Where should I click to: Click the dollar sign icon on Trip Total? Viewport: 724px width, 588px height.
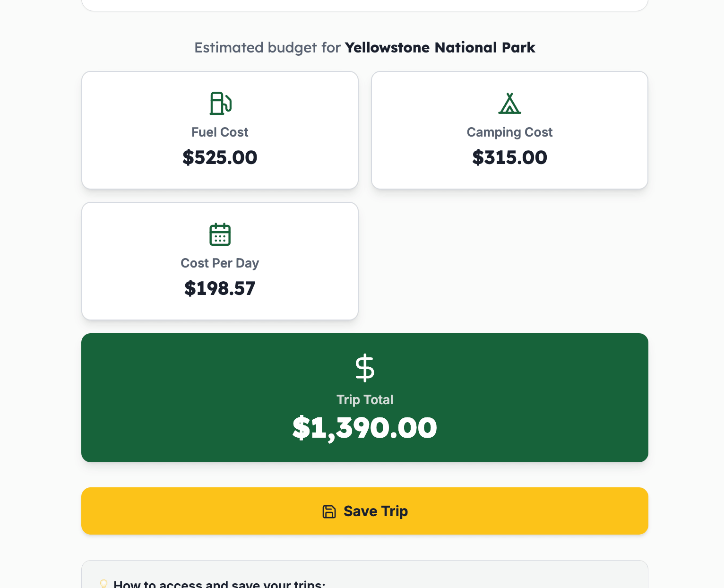(x=364, y=369)
